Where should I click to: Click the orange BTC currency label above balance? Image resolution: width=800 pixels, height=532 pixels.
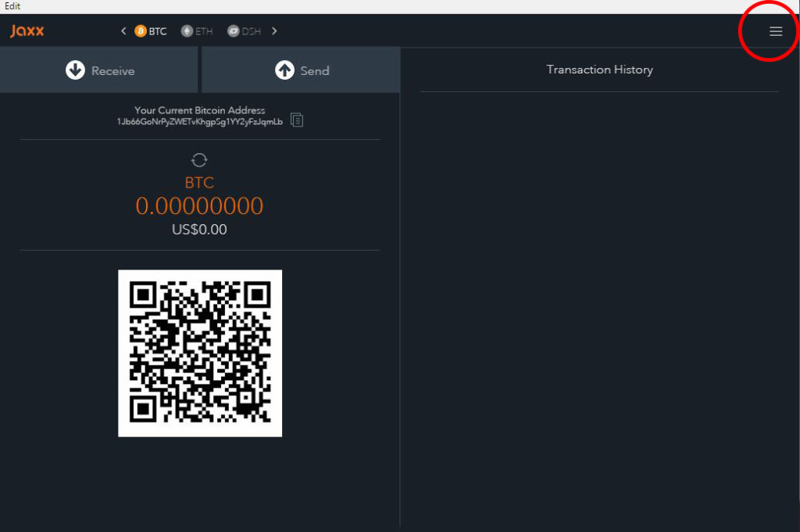coord(199,183)
